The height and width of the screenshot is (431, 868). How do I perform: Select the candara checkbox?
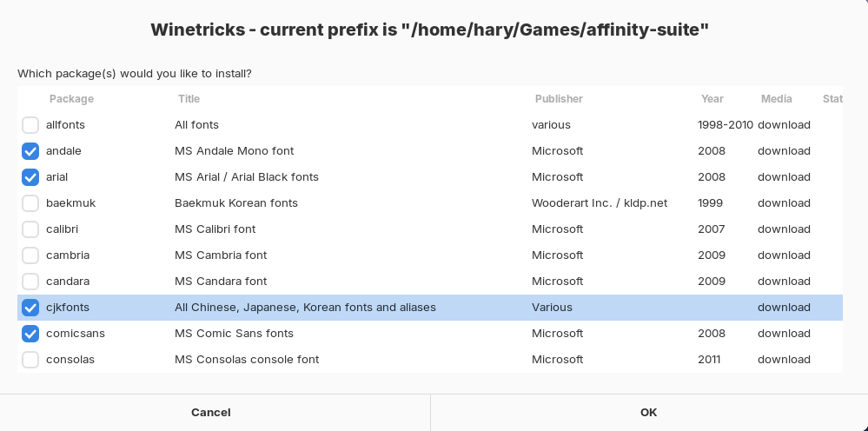point(30,281)
